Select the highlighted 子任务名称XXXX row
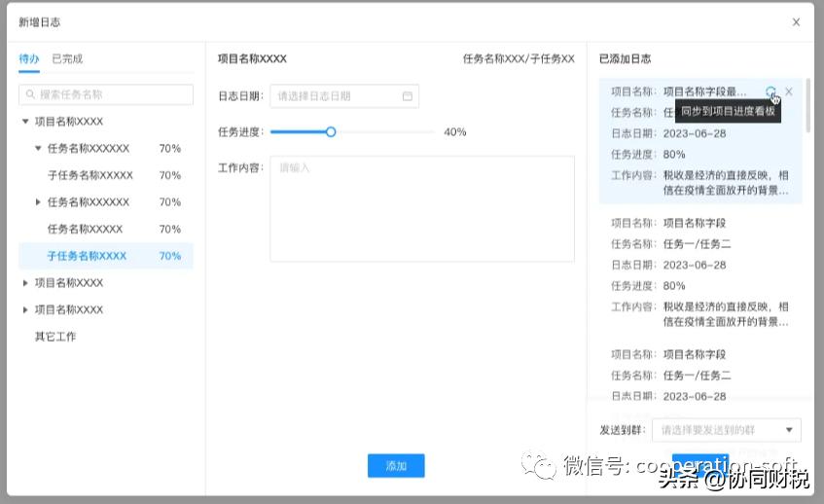The image size is (824, 504). [x=106, y=256]
